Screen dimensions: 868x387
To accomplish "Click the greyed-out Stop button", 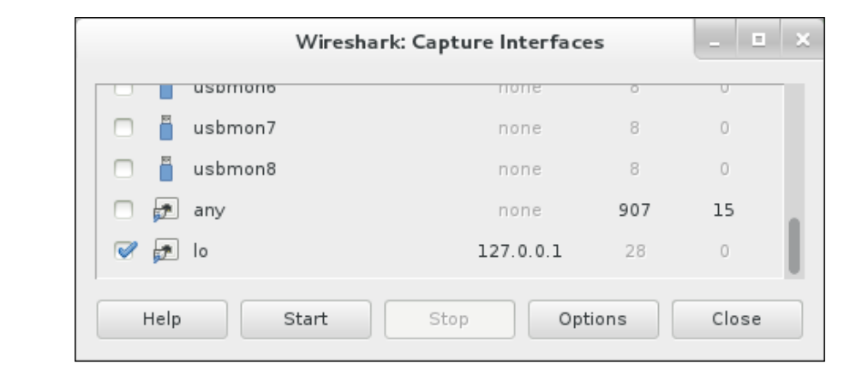I will tap(450, 319).
